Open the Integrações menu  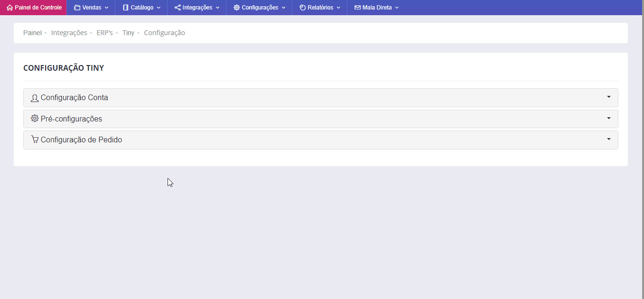click(197, 8)
